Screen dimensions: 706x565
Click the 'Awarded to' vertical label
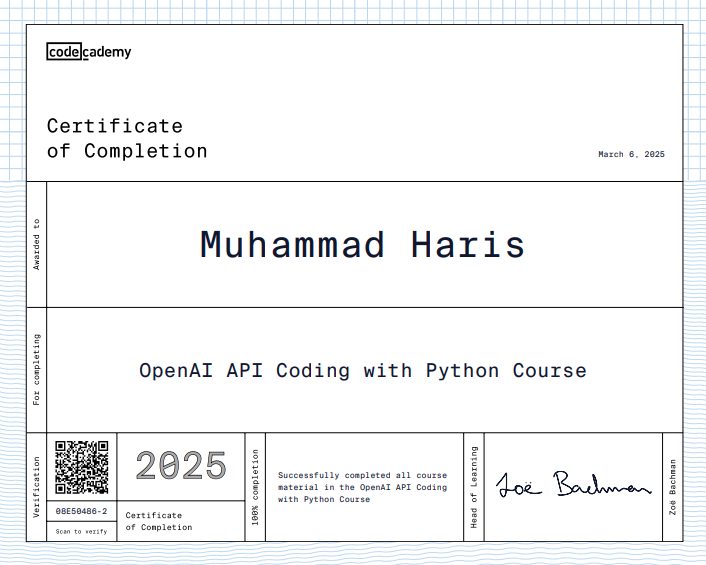(36, 244)
